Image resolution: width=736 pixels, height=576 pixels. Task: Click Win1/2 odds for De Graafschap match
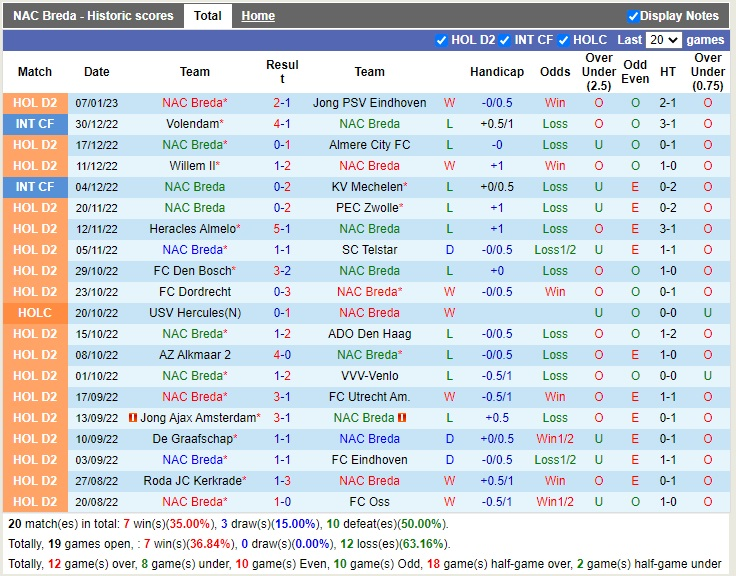pyautogui.click(x=555, y=438)
